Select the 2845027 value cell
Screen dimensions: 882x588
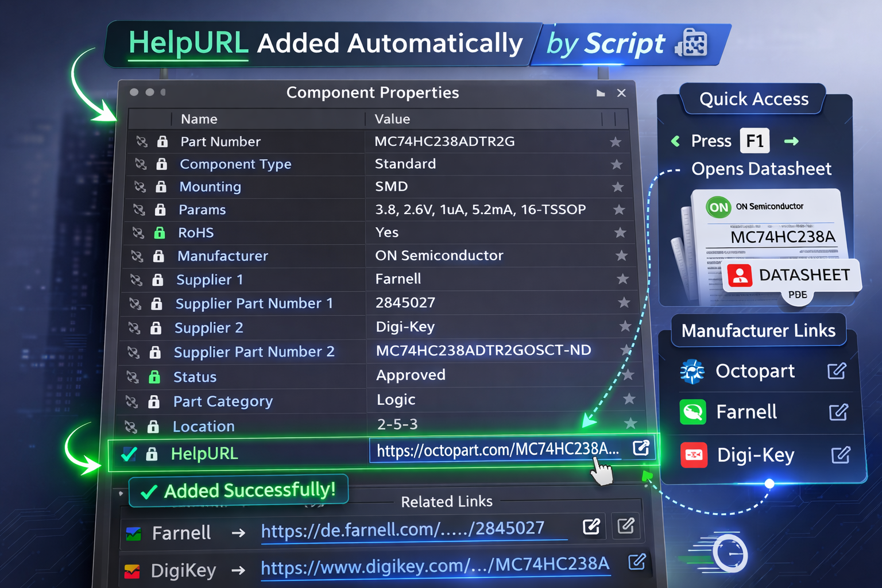[x=405, y=303]
